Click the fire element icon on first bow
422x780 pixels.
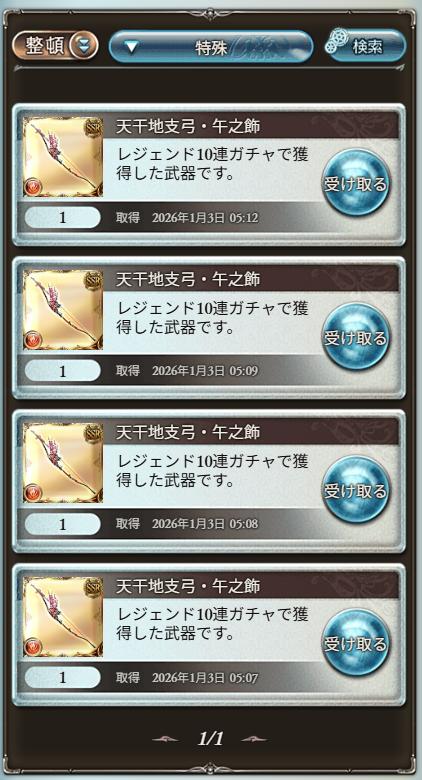[x=33, y=187]
